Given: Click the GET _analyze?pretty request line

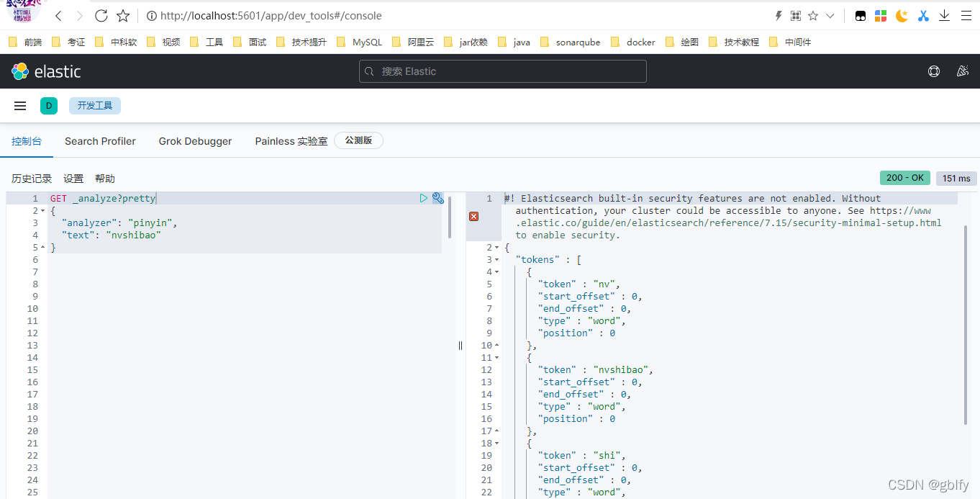Looking at the screenshot, I should click(103, 198).
